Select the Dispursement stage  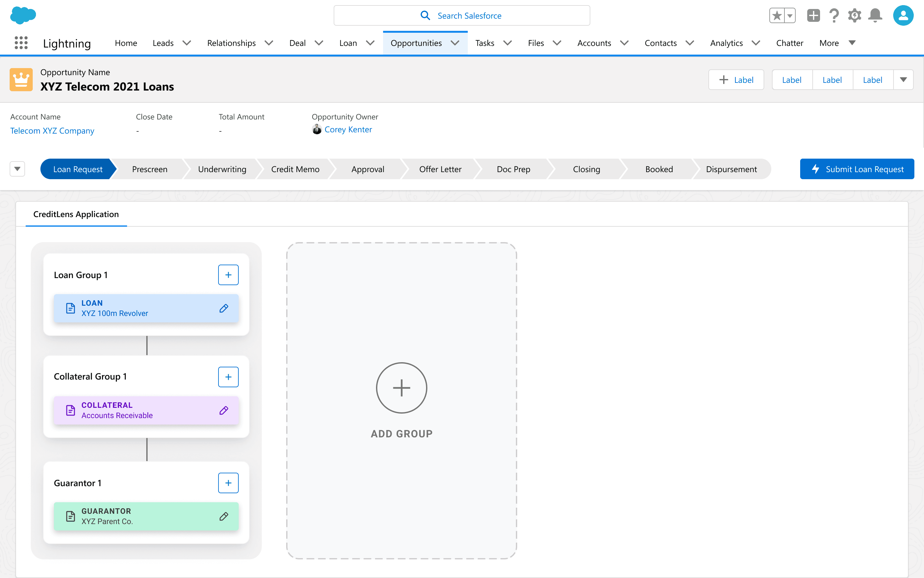(x=732, y=169)
